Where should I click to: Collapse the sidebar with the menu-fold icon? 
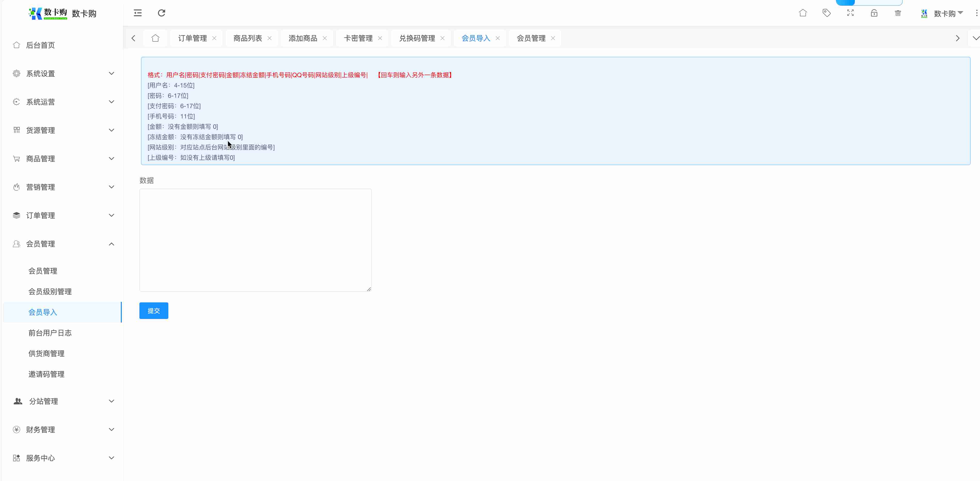click(x=137, y=13)
